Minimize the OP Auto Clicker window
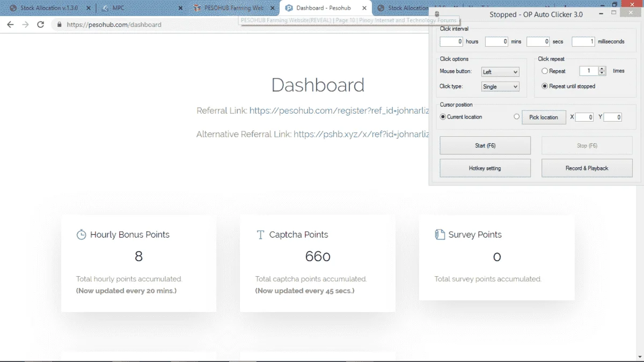Image resolution: width=644 pixels, height=362 pixels. point(600,13)
